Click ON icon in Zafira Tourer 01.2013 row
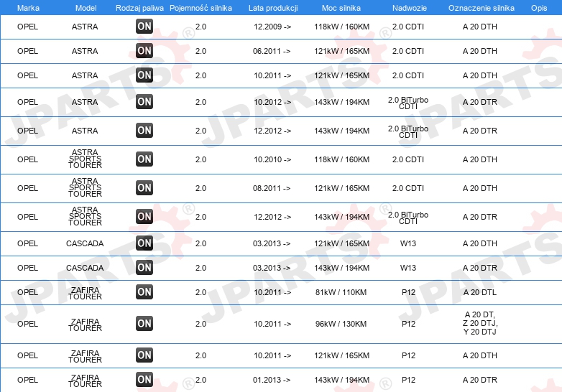Viewport: 562px width, 392px height. (x=144, y=379)
